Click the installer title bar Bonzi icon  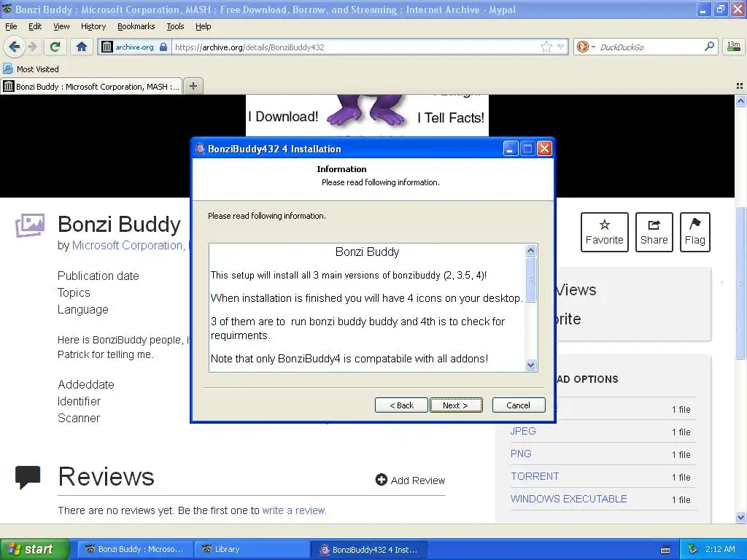tap(200, 149)
